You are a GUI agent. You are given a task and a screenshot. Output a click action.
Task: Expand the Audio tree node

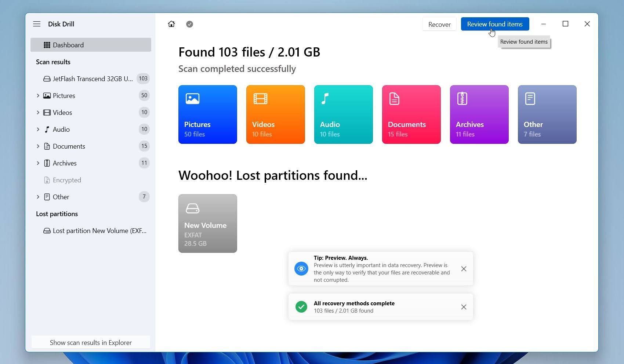point(38,129)
